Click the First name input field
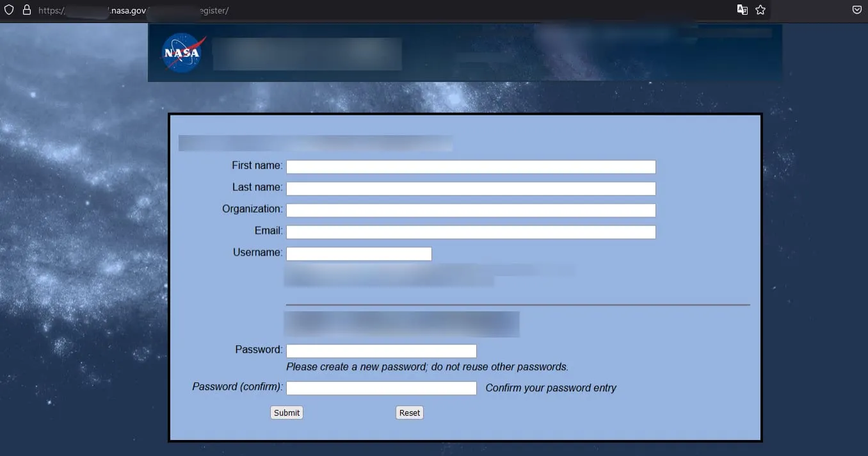This screenshot has height=456, width=868. point(470,167)
